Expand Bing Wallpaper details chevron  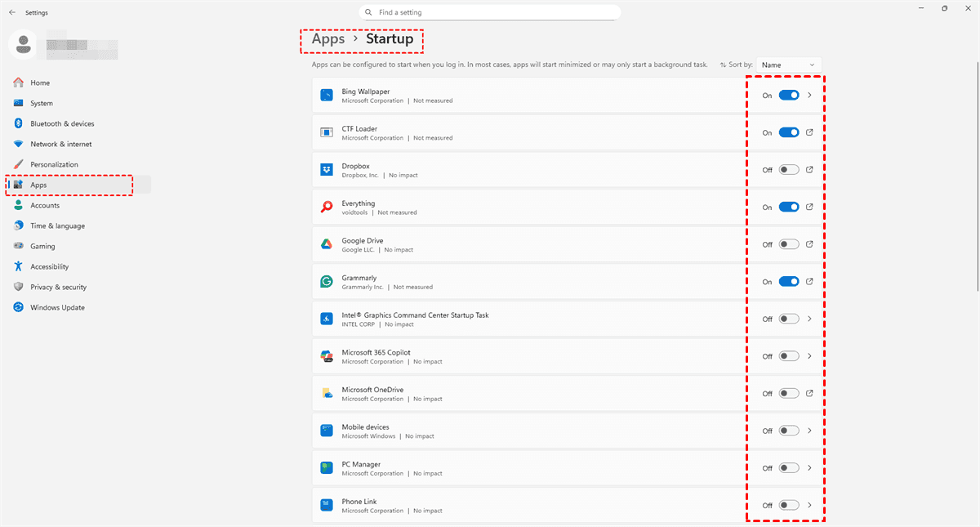click(x=809, y=96)
